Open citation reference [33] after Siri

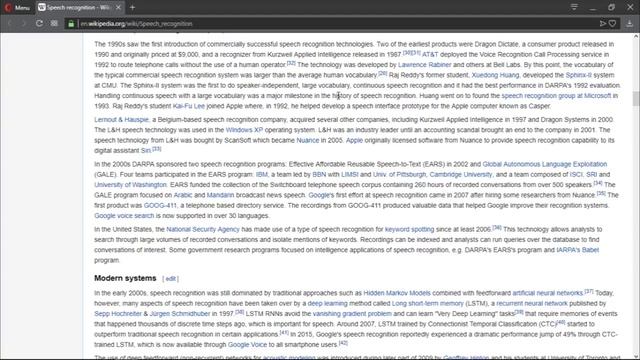click(x=157, y=149)
